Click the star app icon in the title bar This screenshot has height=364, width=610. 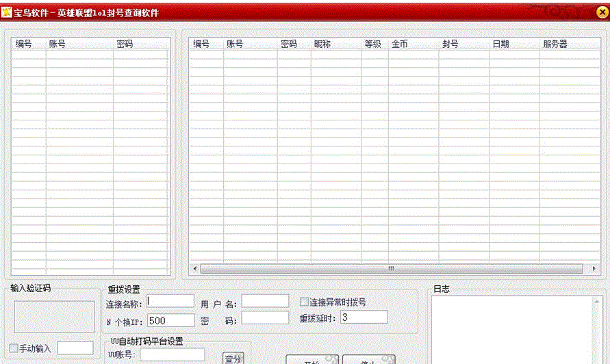click(7, 12)
